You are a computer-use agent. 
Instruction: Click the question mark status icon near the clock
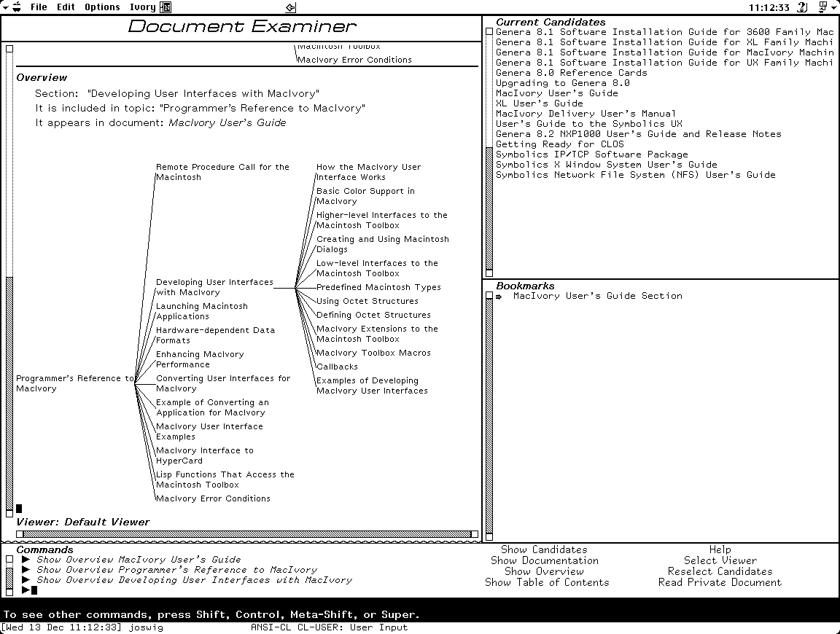tap(802, 7)
